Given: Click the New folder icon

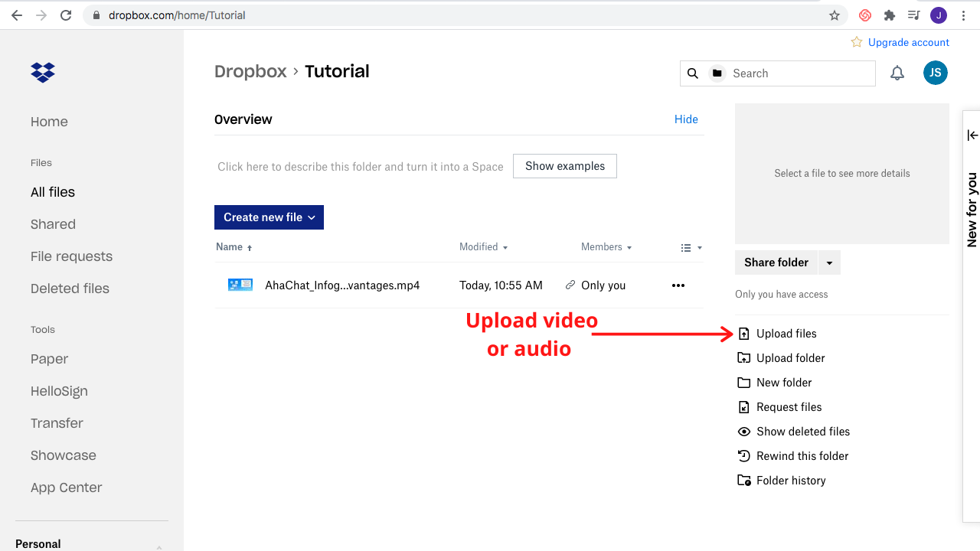Looking at the screenshot, I should [x=743, y=383].
